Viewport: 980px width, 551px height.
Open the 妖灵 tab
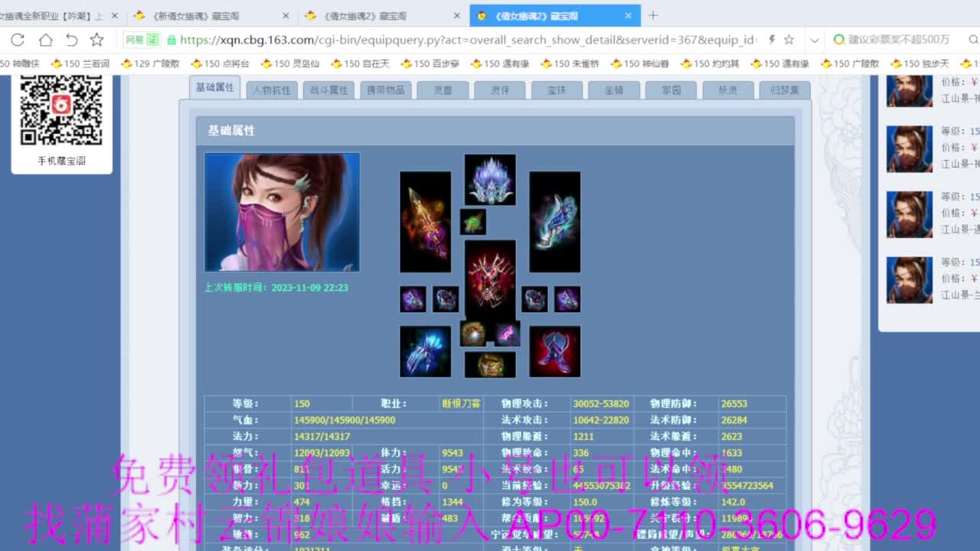(728, 90)
